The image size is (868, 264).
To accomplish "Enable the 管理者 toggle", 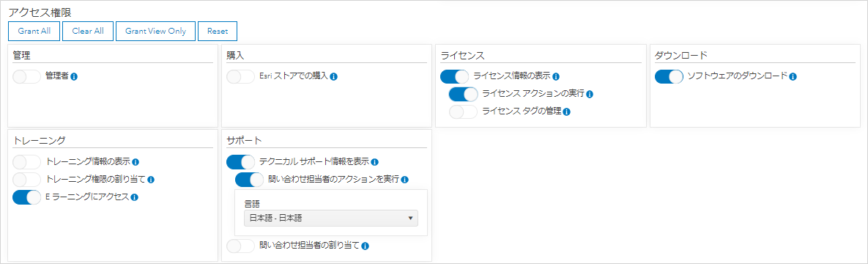I will [26, 76].
